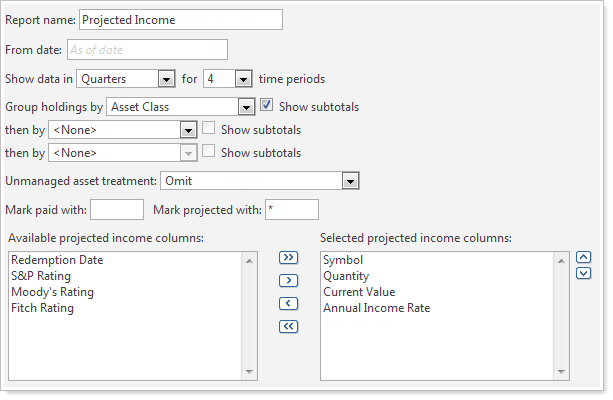Screen dimensions: 613x400
Task: Click the remove all columns double-arrow button
Action: point(290,326)
